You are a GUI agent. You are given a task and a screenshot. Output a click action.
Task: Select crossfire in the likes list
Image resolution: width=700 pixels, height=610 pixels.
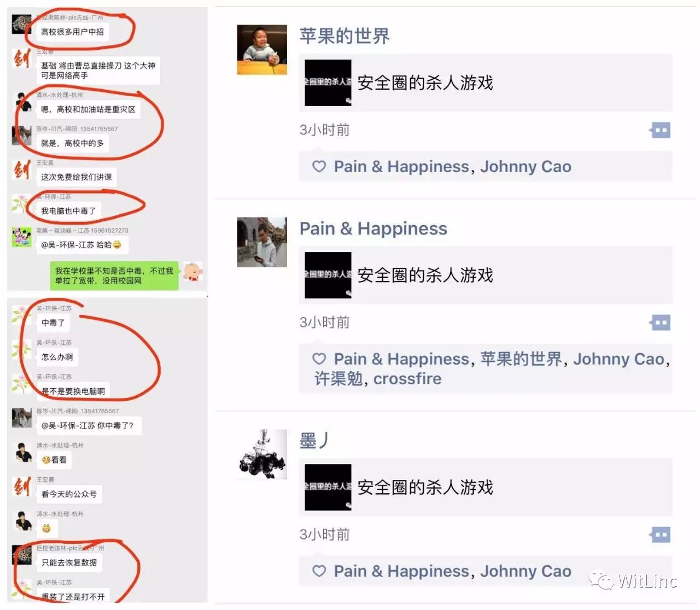(407, 379)
